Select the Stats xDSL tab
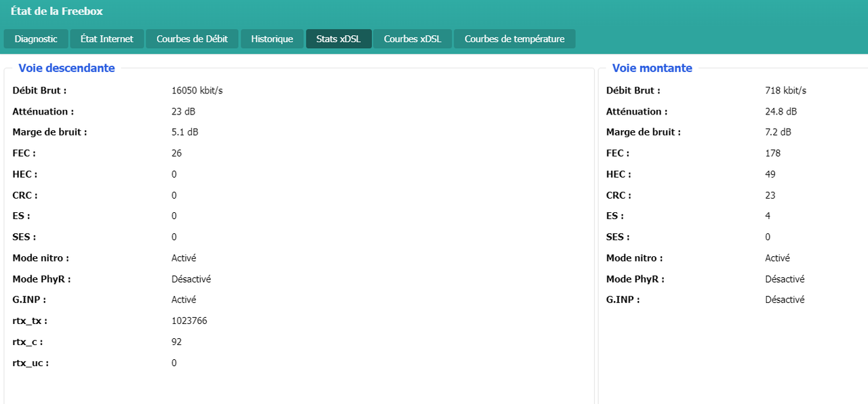Screen dimensions: 868x404 (338, 39)
